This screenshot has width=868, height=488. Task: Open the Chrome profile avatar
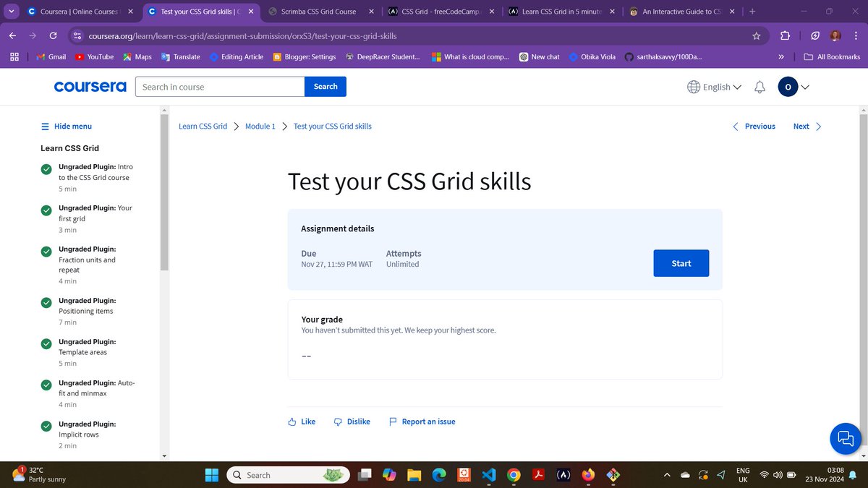pyautogui.click(x=835, y=35)
